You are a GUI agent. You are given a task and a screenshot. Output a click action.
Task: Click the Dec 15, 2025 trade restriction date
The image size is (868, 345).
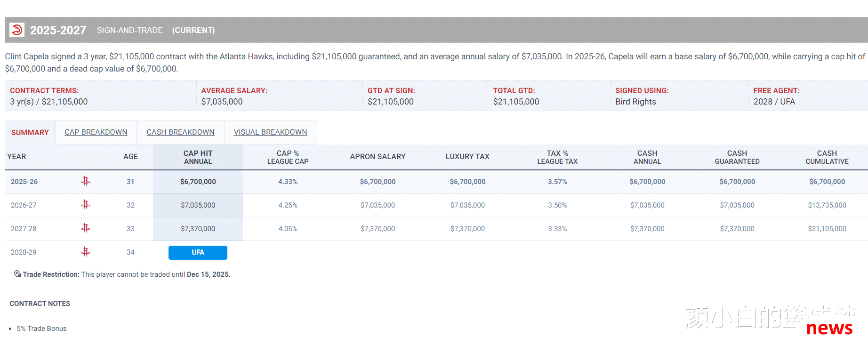[x=208, y=274]
